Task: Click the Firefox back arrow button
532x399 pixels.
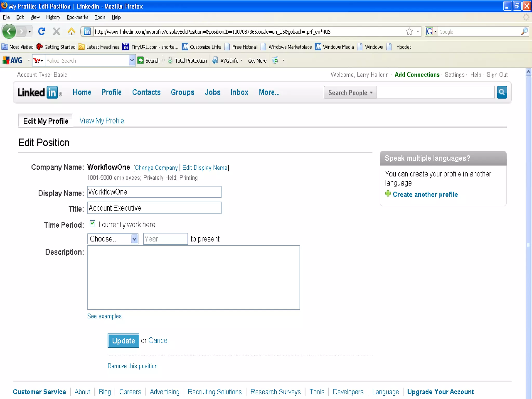Action: click(x=9, y=31)
